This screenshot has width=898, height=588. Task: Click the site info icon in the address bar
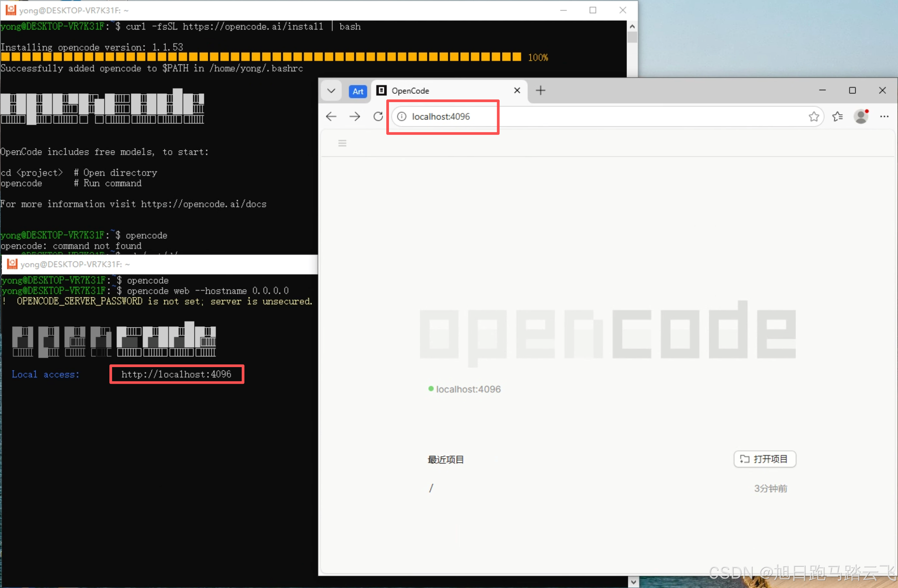pos(401,116)
